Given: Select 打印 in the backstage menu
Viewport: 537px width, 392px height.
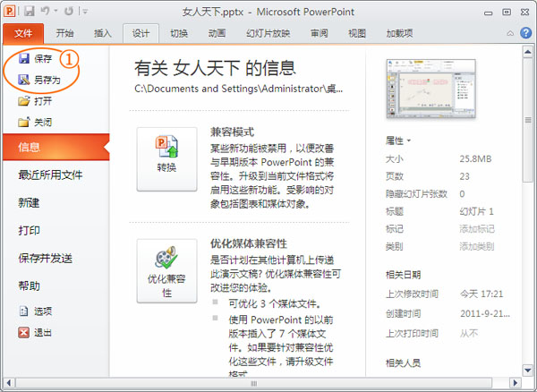Looking at the screenshot, I should [29, 230].
